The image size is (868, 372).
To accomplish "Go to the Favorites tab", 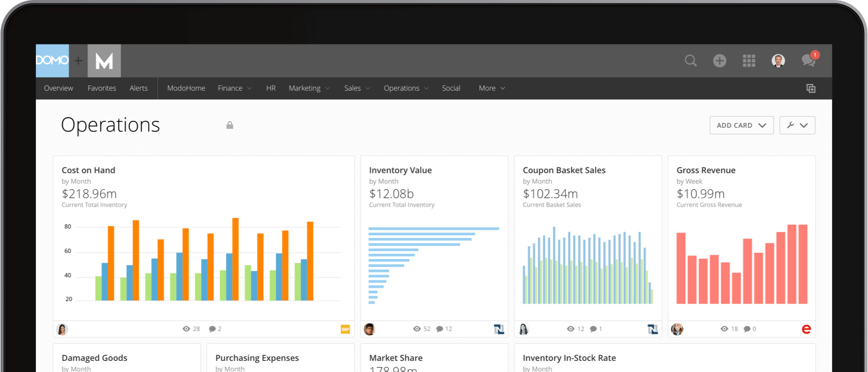I will point(102,88).
